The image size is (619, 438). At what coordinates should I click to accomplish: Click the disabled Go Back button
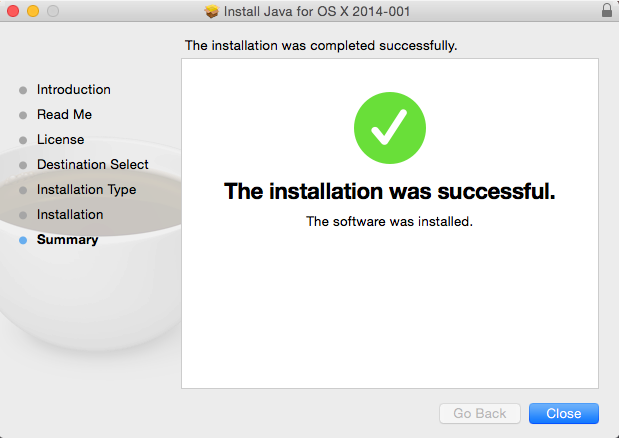click(x=480, y=413)
